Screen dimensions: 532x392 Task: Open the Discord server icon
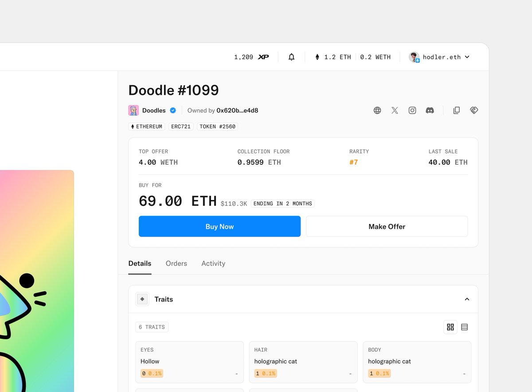click(430, 110)
